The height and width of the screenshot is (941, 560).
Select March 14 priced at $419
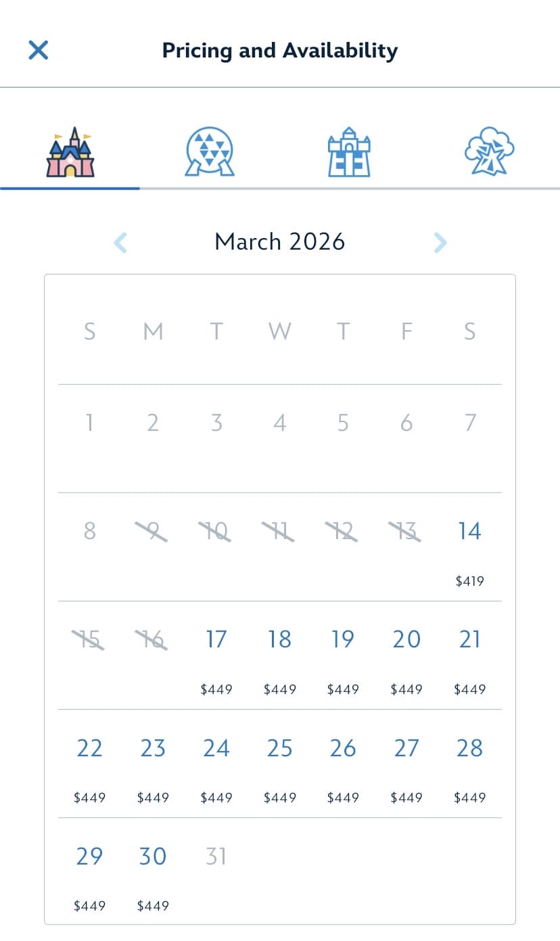469,531
